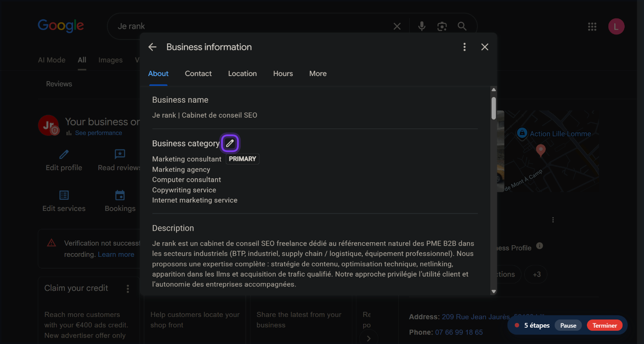Click in the Je rank search field

tap(253, 27)
